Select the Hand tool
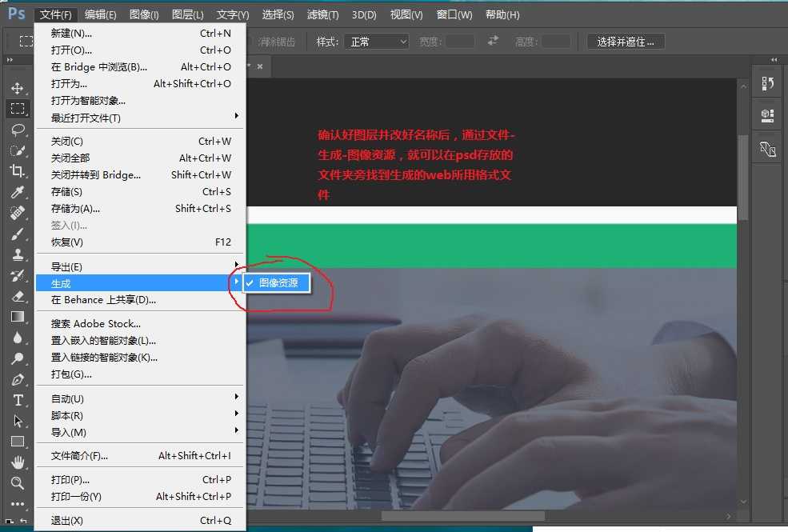Image resolution: width=788 pixels, height=532 pixels. coord(17,462)
